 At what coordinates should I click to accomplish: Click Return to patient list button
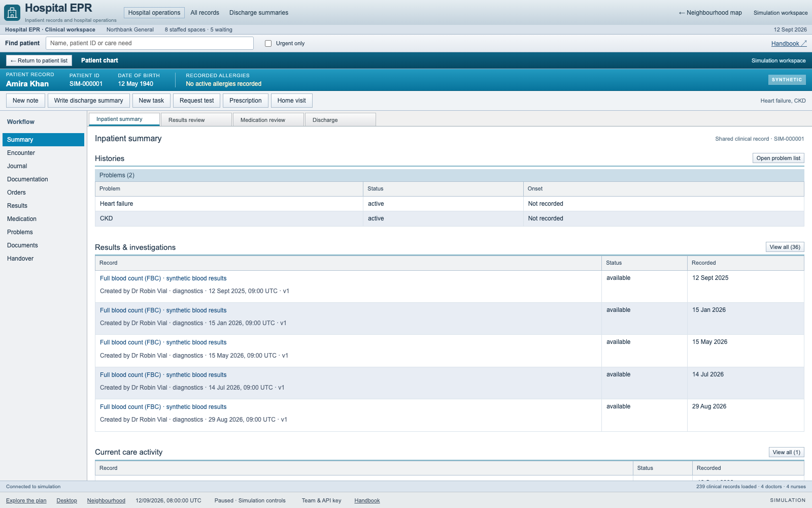[x=39, y=60]
